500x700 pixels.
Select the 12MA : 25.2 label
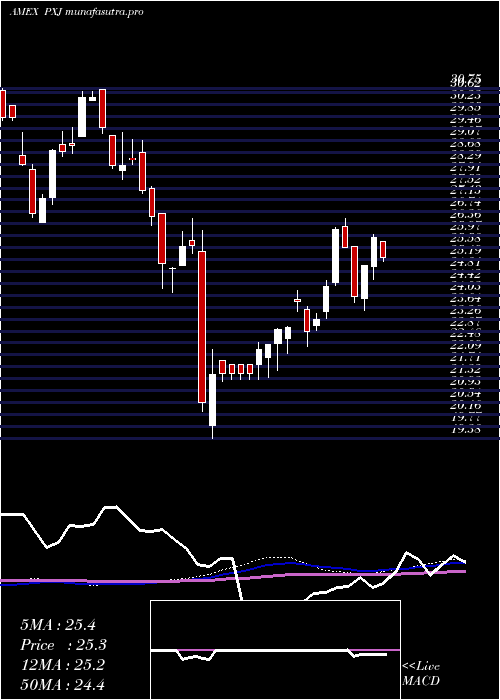tap(62, 664)
